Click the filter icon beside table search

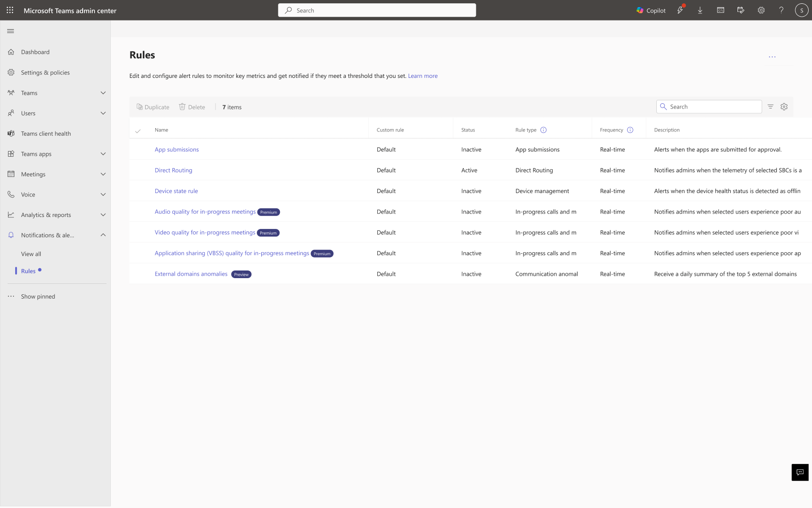[770, 107]
